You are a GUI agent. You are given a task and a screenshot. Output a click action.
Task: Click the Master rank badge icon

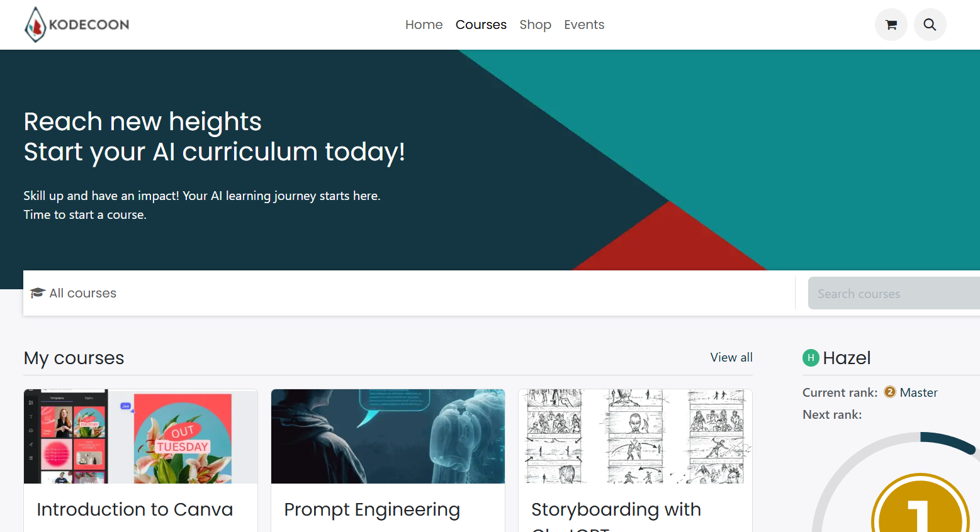click(x=890, y=392)
